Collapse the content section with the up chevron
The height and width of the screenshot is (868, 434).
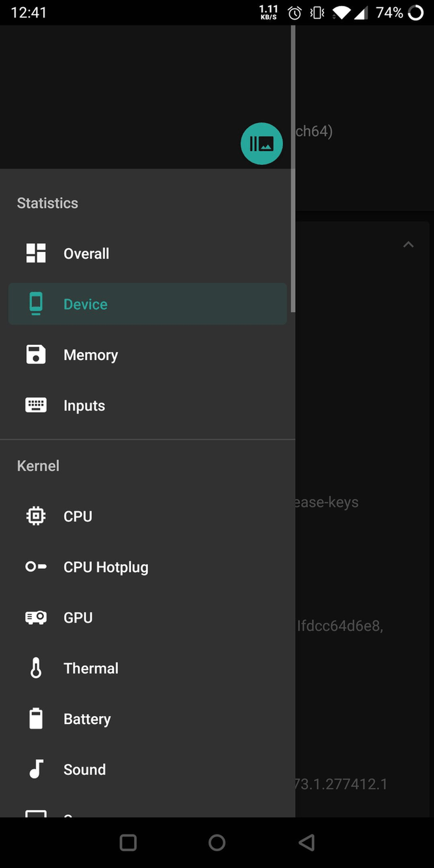(408, 244)
